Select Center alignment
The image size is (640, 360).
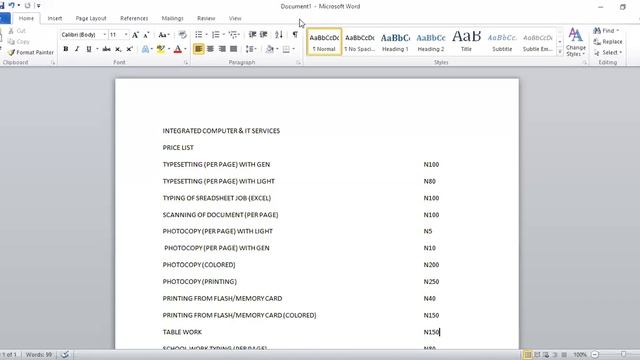click(210, 49)
